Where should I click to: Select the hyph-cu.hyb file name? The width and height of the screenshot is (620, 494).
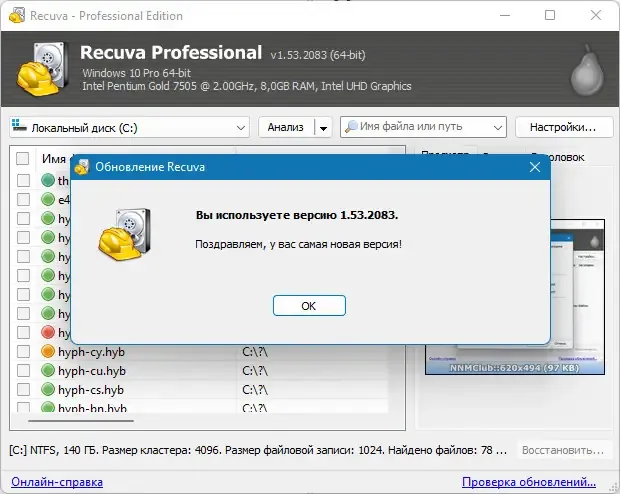click(x=92, y=371)
